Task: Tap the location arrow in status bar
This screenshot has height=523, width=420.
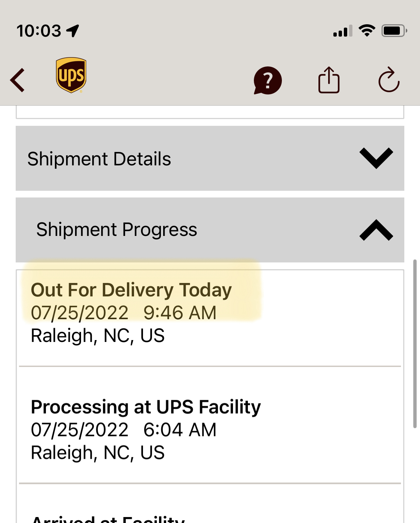Action: tap(73, 31)
